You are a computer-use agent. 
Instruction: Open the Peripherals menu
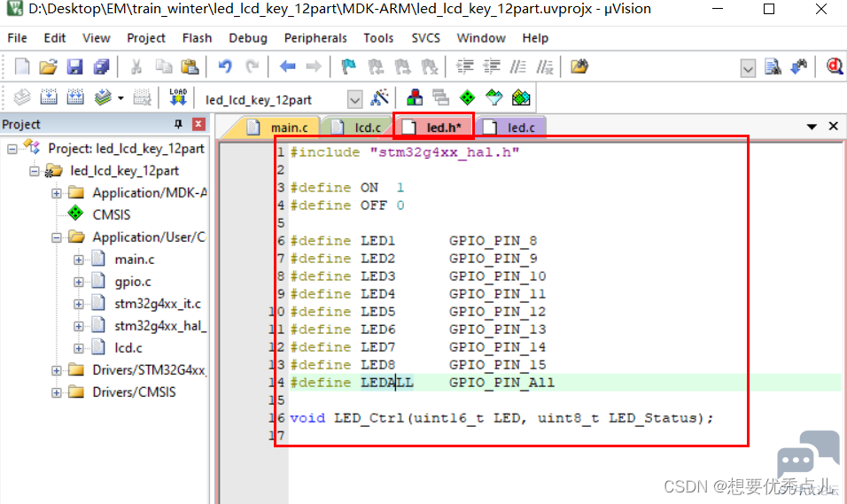315,38
